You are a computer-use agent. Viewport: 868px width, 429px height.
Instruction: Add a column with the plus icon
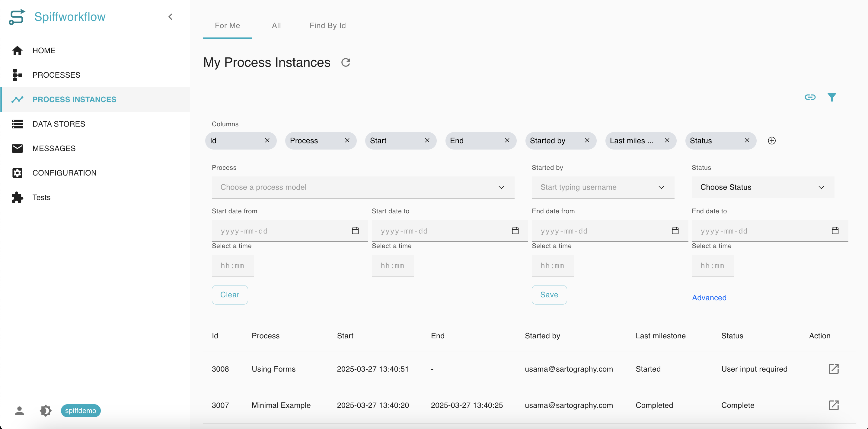coord(772,141)
